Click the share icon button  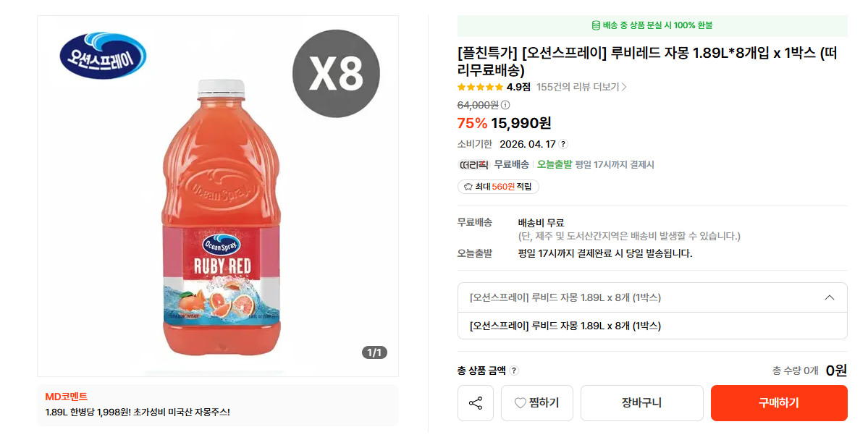[476, 403]
